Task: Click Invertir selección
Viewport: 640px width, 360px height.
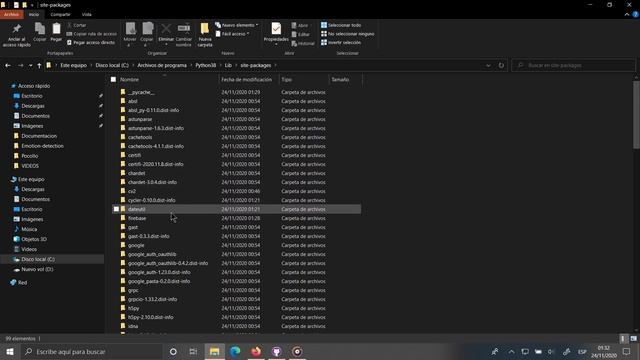Action: pos(341,42)
